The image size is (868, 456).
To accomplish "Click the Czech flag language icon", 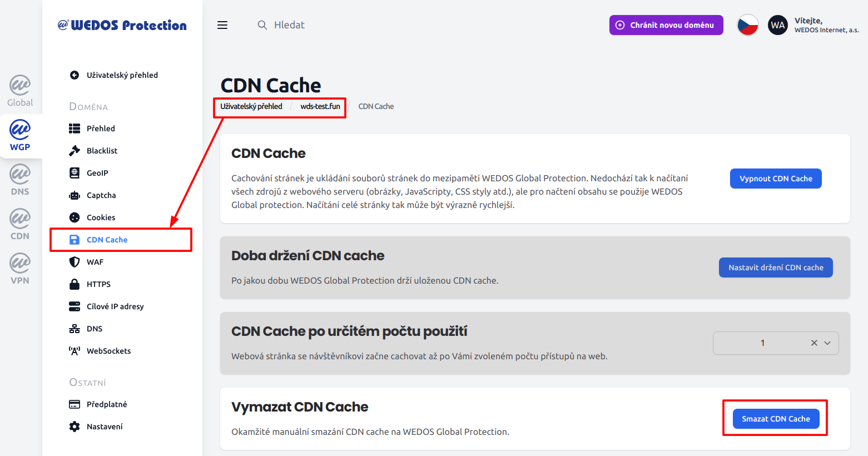I will (747, 25).
